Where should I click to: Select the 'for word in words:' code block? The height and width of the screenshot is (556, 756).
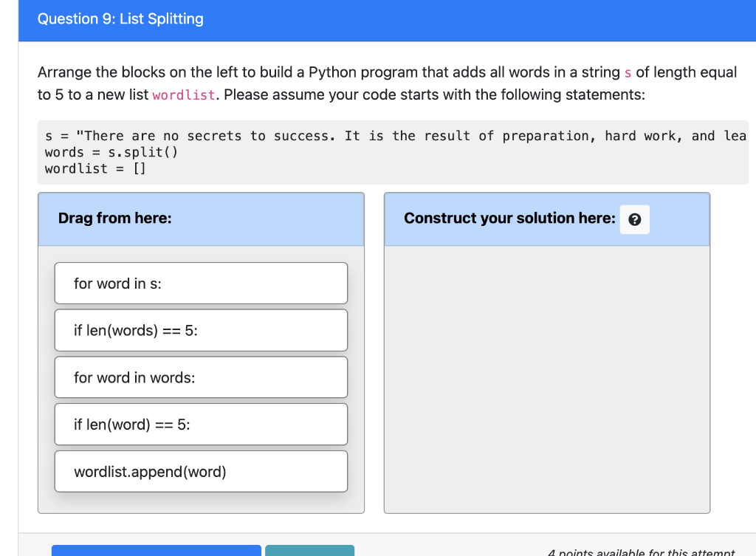click(201, 377)
